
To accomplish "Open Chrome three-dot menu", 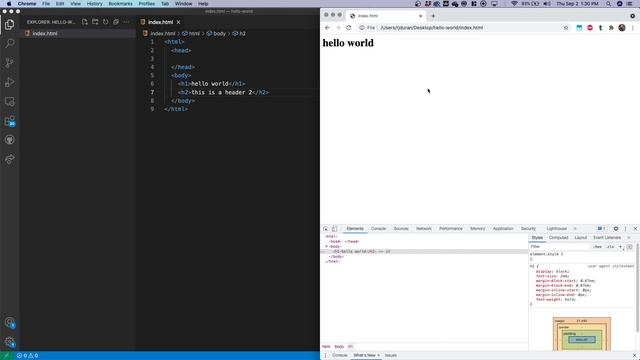I will [633, 28].
